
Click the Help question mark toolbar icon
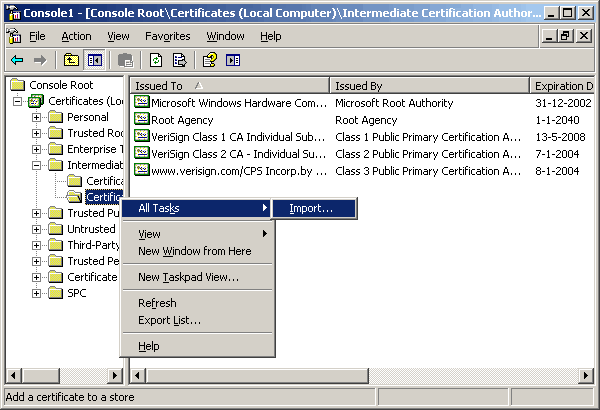(210, 60)
